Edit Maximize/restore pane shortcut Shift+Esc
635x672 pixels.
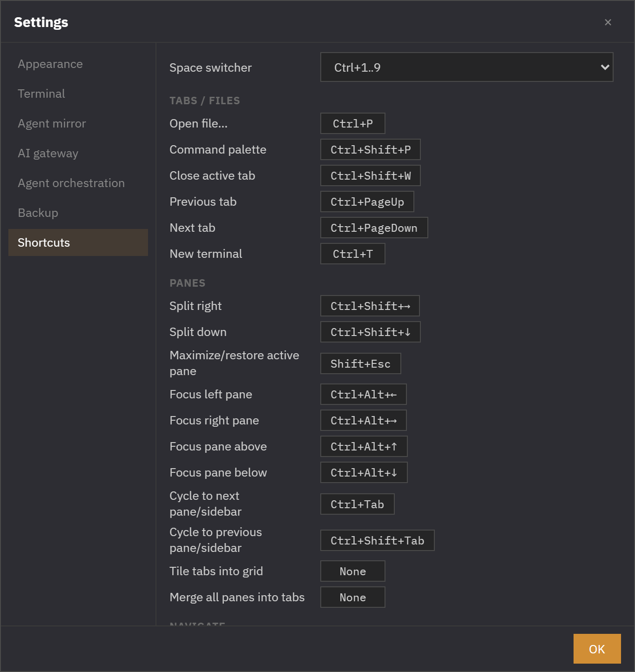point(360,363)
